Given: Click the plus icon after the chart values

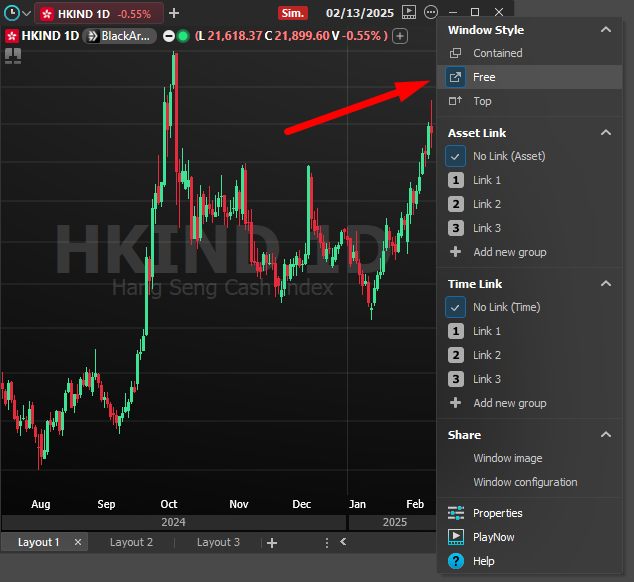Looking at the screenshot, I should tap(400, 36).
